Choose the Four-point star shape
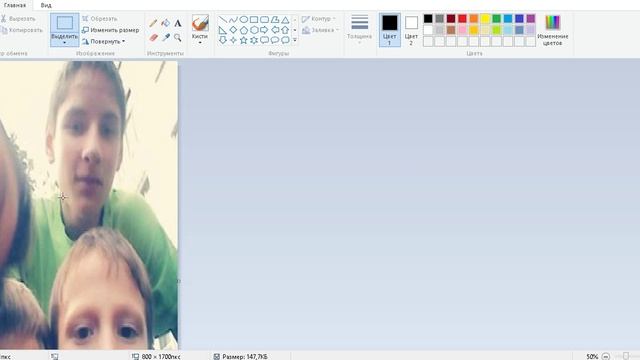 point(233,40)
